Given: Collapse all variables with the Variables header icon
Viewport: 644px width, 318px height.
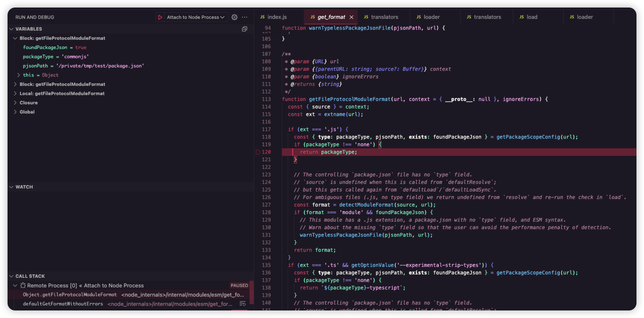Looking at the screenshot, I should [x=245, y=29].
